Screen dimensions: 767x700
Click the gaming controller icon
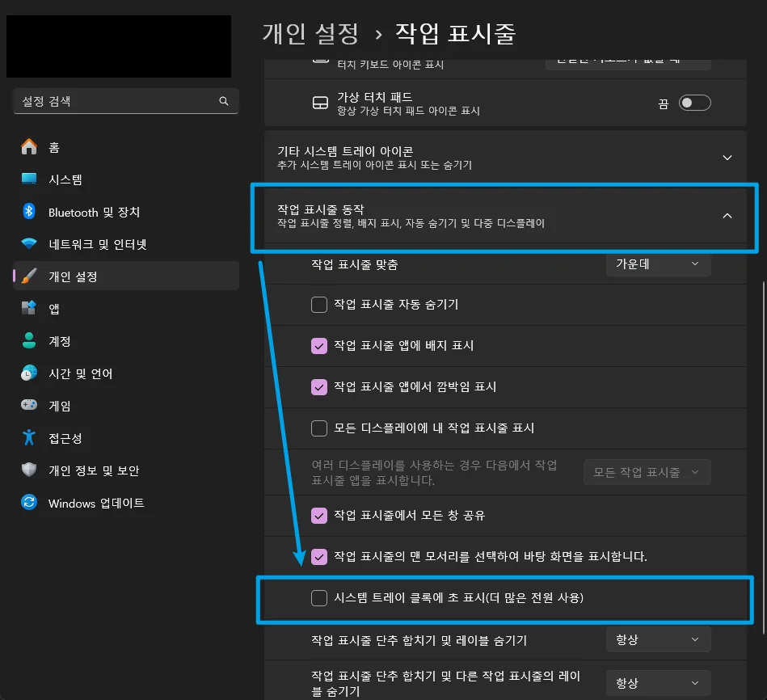[29, 405]
